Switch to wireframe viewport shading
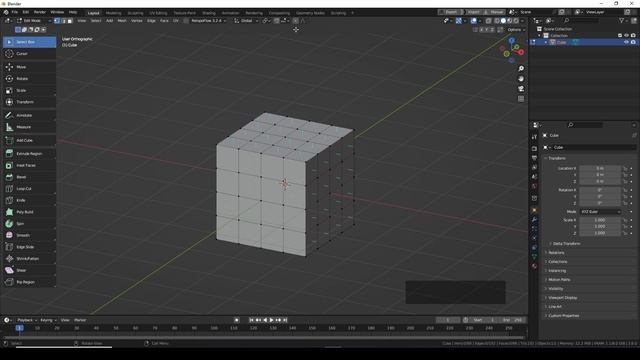Image resolution: width=640 pixels, height=360 pixels. coord(497,20)
